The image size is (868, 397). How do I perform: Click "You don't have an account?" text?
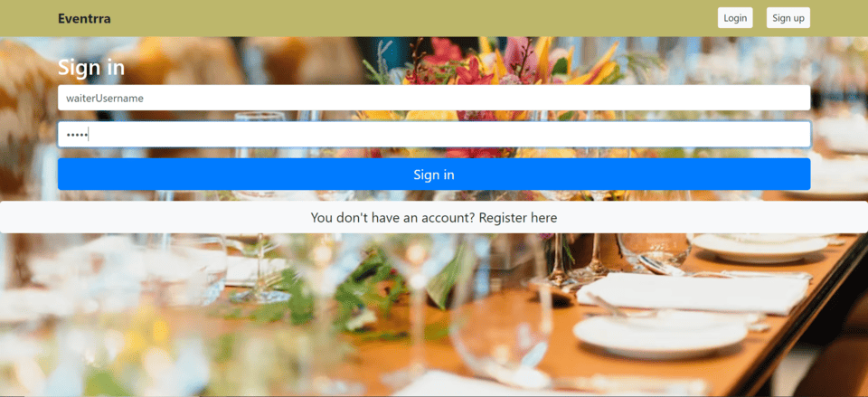pyautogui.click(x=393, y=218)
